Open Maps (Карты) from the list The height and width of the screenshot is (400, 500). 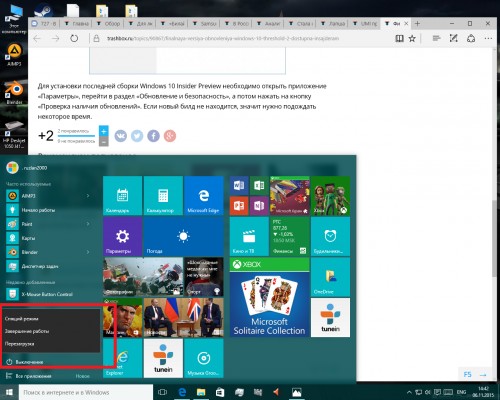pyautogui.click(x=50, y=238)
